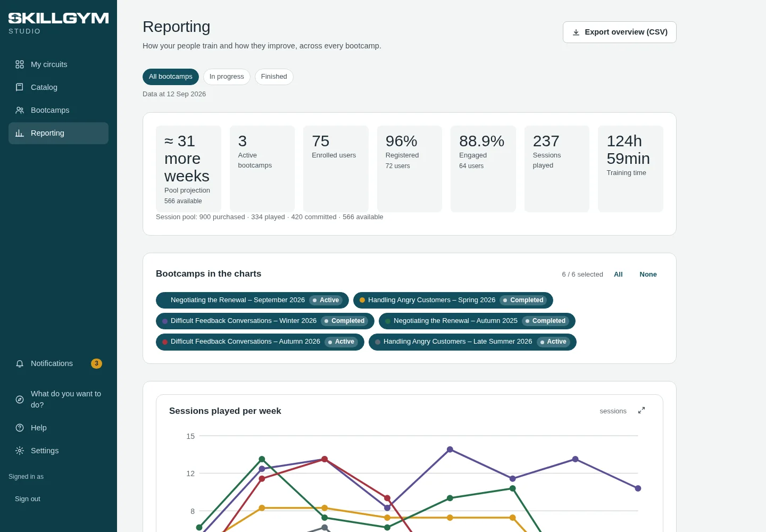
Task: Select the All bootcamps filter
Action: pyautogui.click(x=171, y=77)
